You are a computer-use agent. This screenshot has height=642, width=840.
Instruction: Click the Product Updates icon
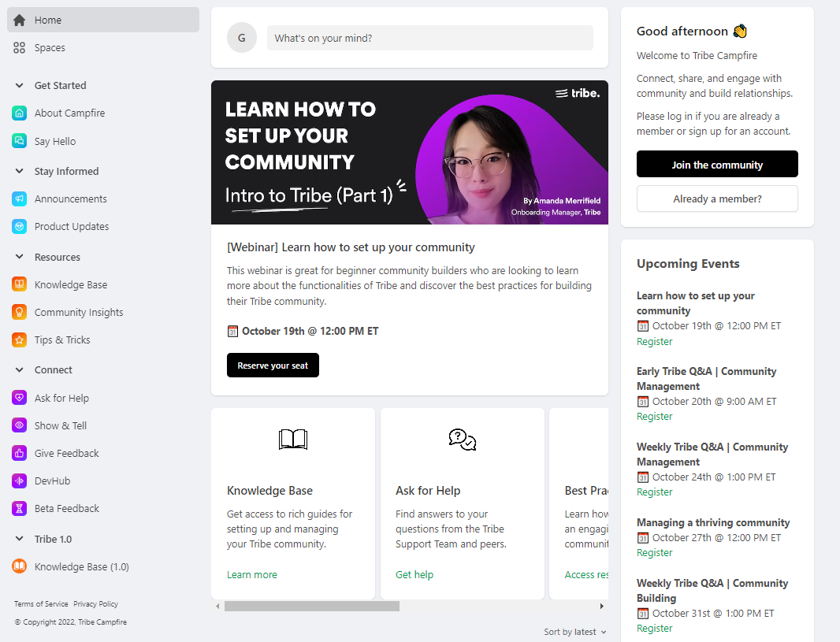(19, 227)
